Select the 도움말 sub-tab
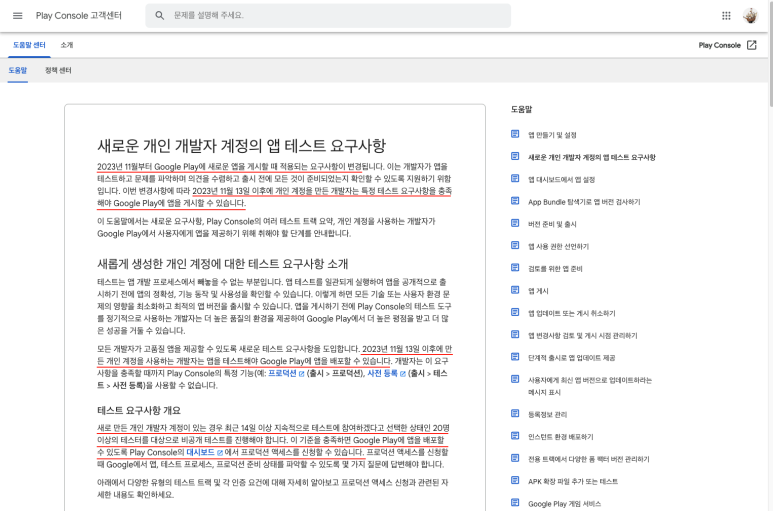 point(18,70)
